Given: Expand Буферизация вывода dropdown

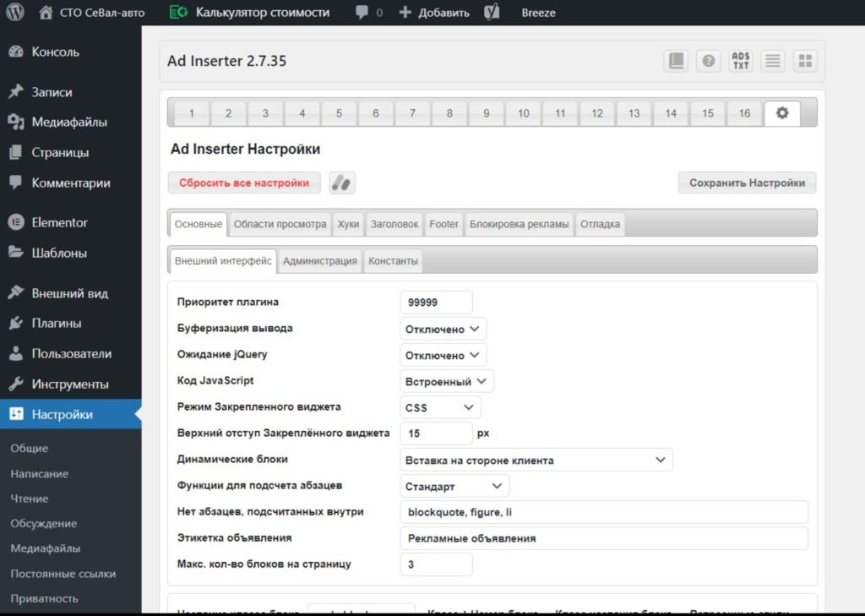Looking at the screenshot, I should point(443,329).
